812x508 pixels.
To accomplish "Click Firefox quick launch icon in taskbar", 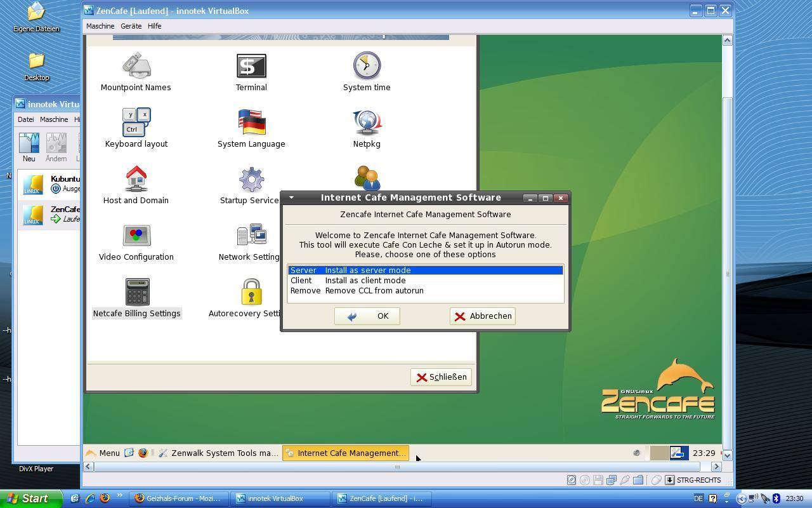I will (105, 498).
